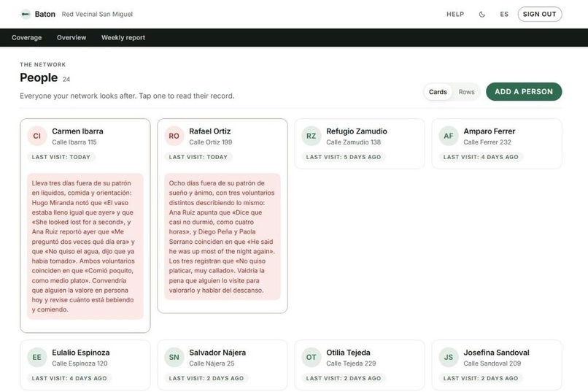Click Eulalio Espinoza's EE avatar
588x392 pixels.
(36, 357)
